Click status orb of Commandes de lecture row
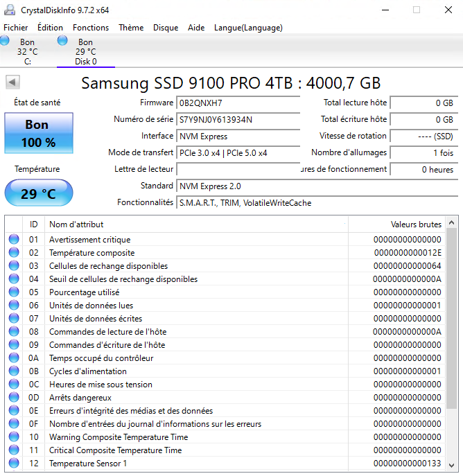 click(14, 331)
